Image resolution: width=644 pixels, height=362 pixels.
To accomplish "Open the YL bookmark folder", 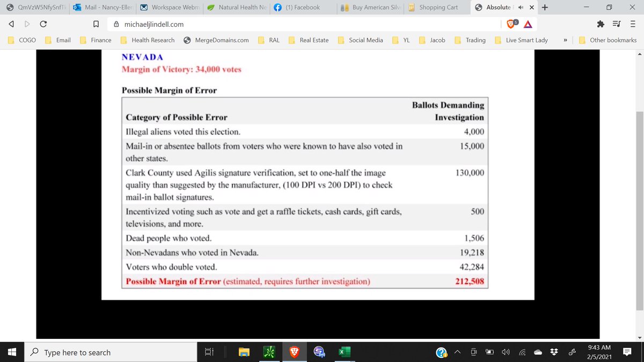I will click(x=401, y=40).
